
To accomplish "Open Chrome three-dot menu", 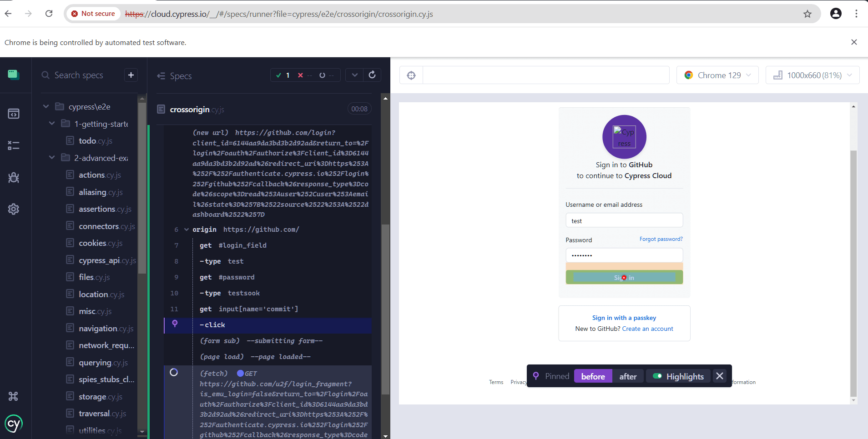I will point(856,14).
